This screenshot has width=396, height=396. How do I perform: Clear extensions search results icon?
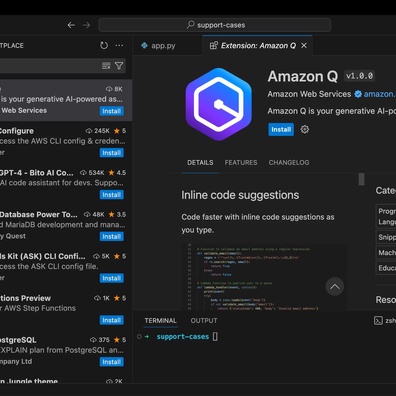pyautogui.click(x=106, y=66)
